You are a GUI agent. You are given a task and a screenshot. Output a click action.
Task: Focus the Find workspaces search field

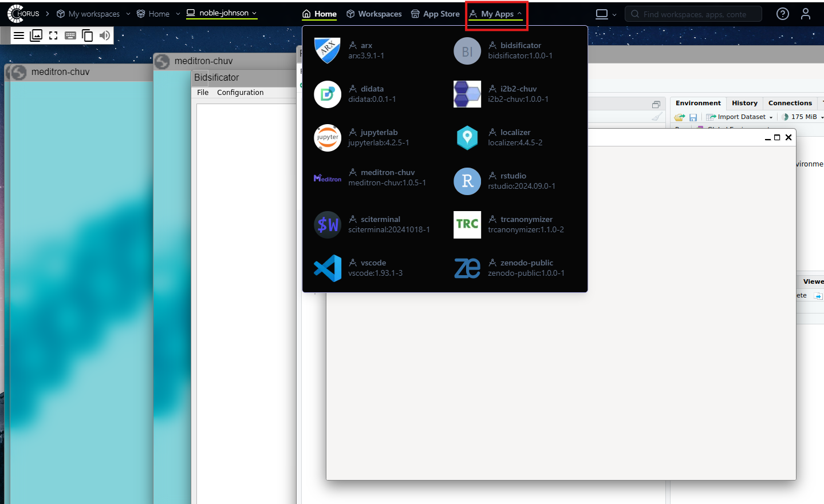693,14
